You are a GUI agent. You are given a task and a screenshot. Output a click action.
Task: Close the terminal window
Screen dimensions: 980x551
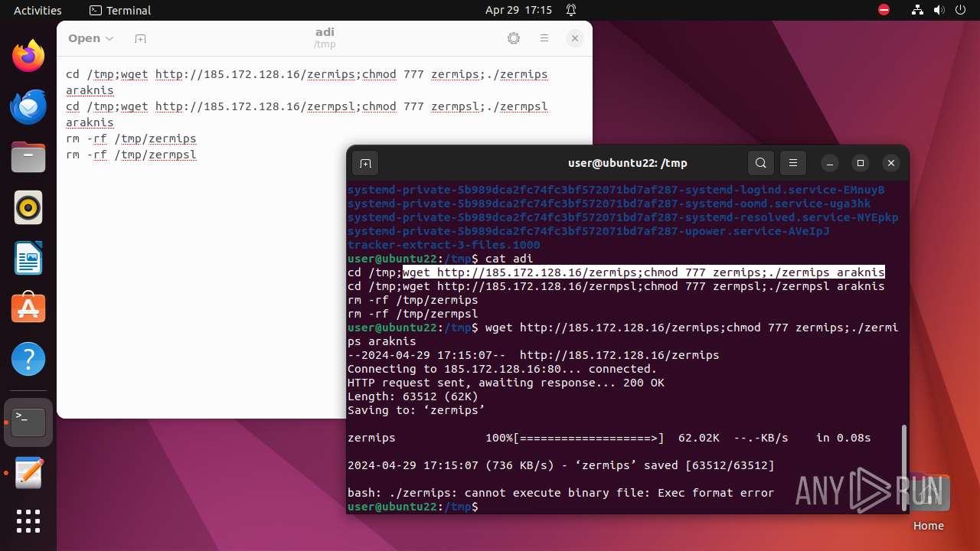coord(890,163)
